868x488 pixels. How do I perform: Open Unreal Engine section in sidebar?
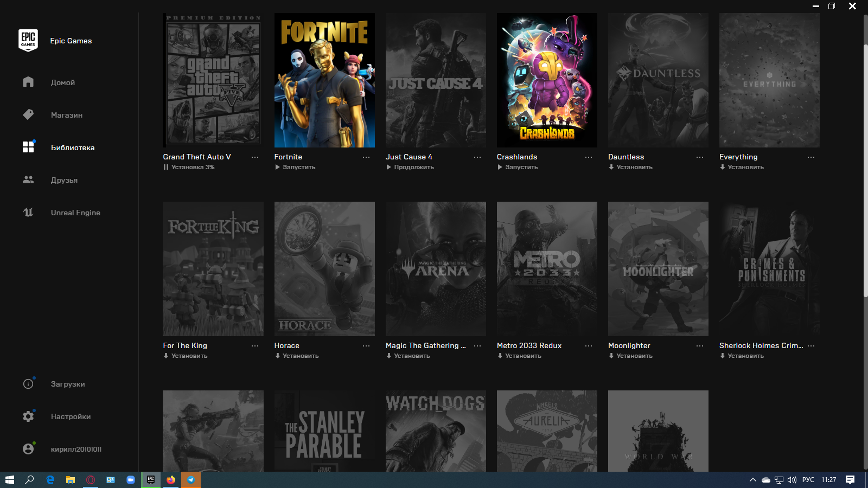pyautogui.click(x=75, y=213)
